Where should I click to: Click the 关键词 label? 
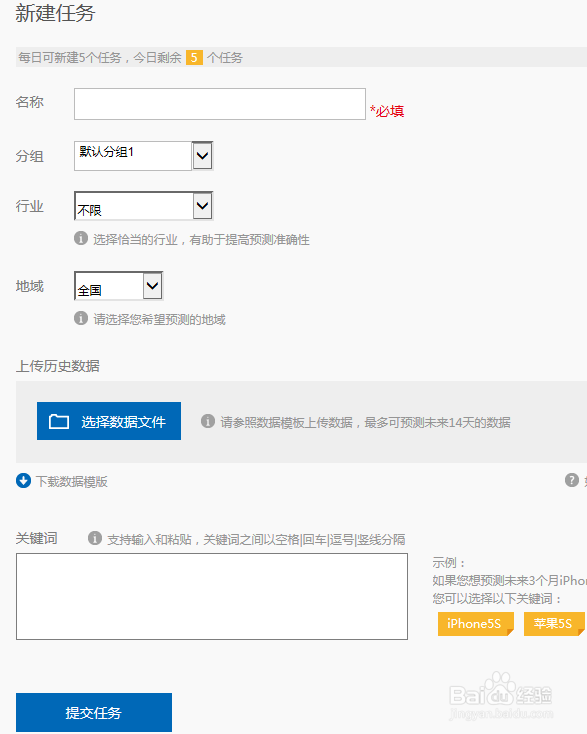37,538
